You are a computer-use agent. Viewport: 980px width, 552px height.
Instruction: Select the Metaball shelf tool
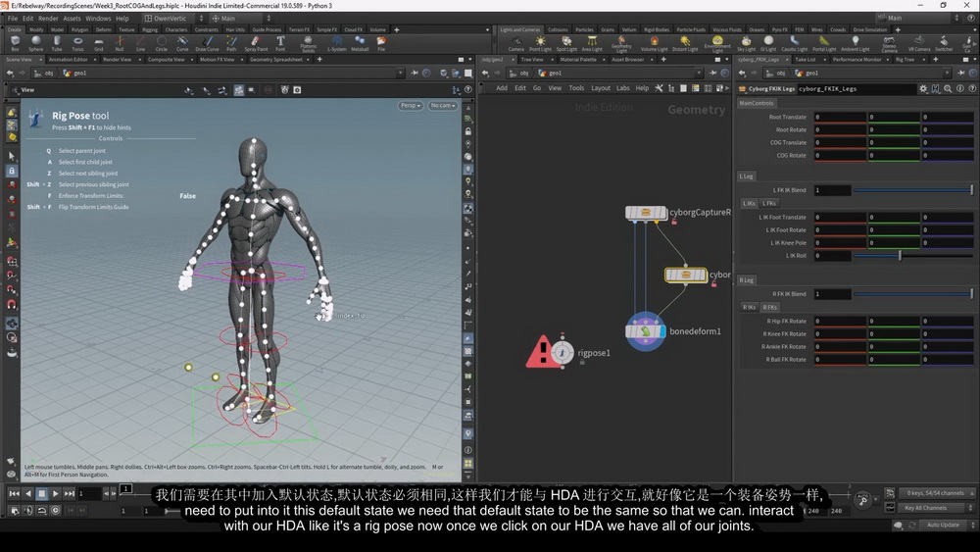(360, 43)
